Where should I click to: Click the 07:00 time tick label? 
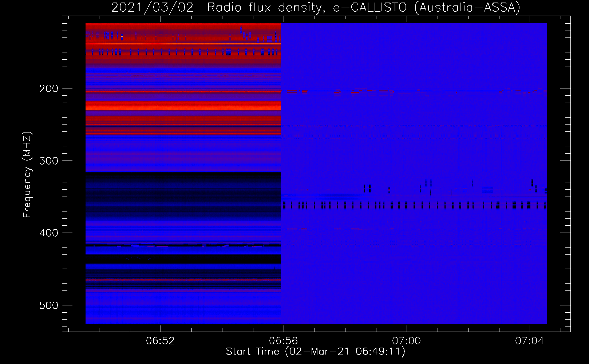(406, 341)
